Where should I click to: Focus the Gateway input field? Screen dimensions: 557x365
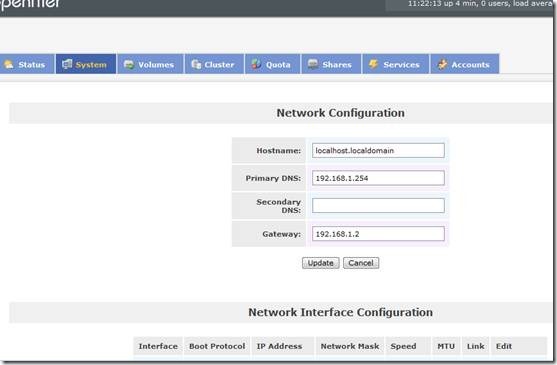pyautogui.click(x=378, y=234)
